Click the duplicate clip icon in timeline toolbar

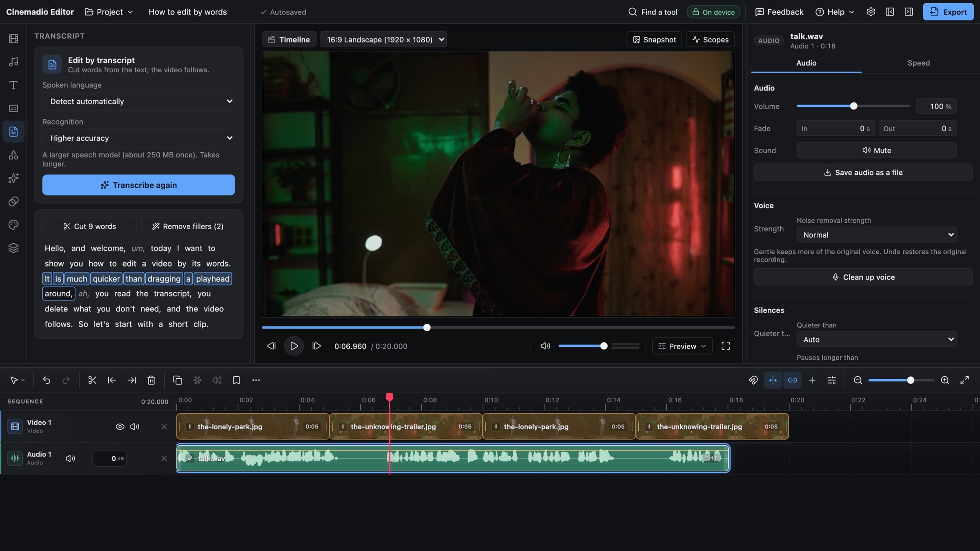point(177,380)
